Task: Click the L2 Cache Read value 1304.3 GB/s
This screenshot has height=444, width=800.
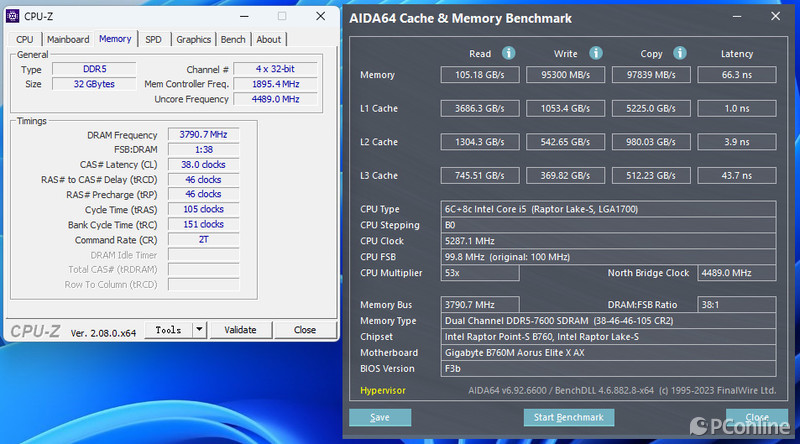Action: click(x=480, y=142)
